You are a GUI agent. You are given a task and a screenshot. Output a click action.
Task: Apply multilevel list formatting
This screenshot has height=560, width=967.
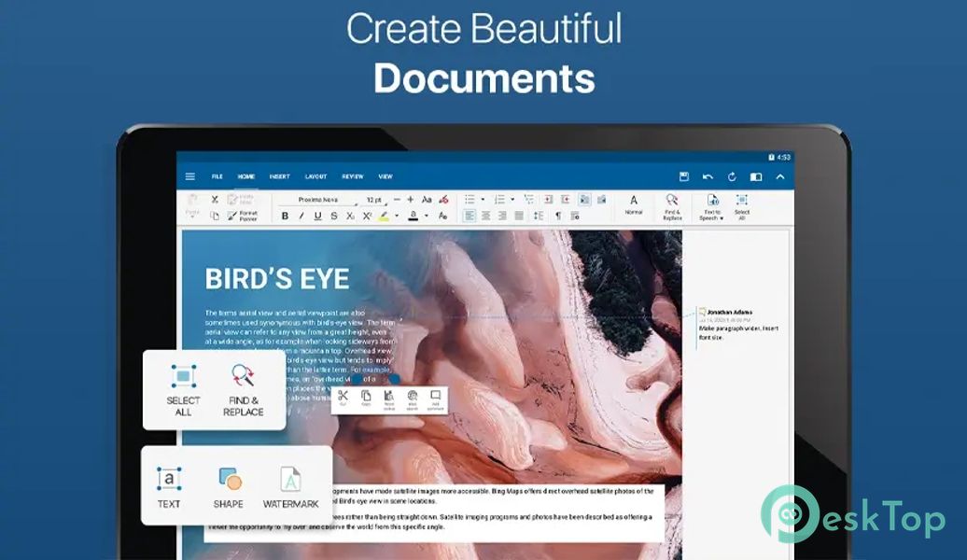coord(529,199)
